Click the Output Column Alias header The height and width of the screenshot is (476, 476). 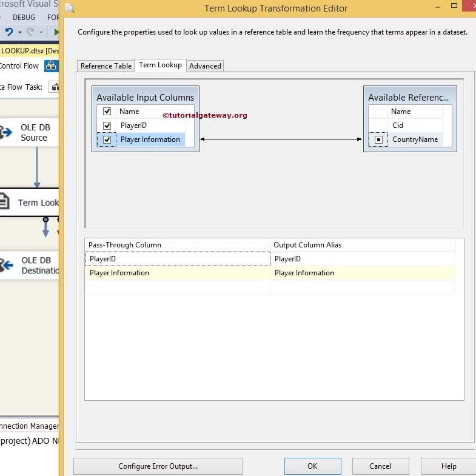pos(363,245)
